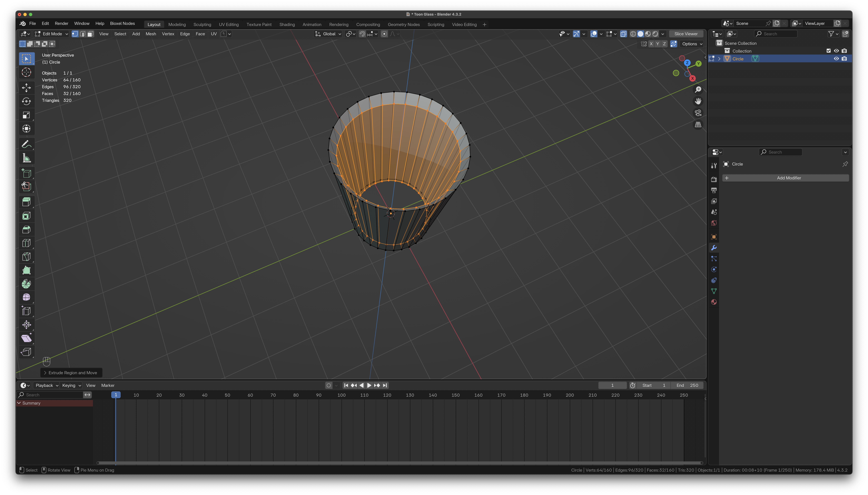This screenshot has width=868, height=495.
Task: Select the Bevel tool
Action: tap(27, 229)
